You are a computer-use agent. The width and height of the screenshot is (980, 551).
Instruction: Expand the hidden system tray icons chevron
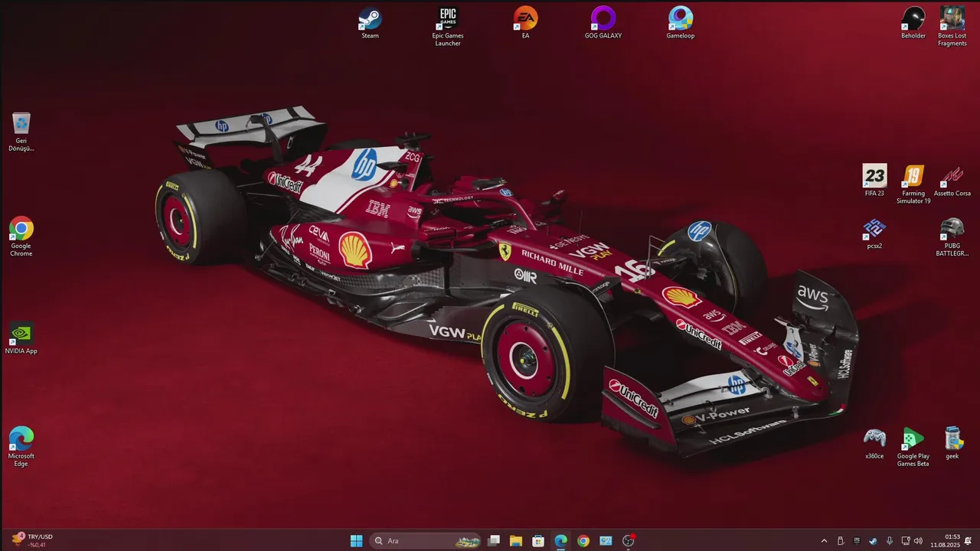click(x=824, y=541)
